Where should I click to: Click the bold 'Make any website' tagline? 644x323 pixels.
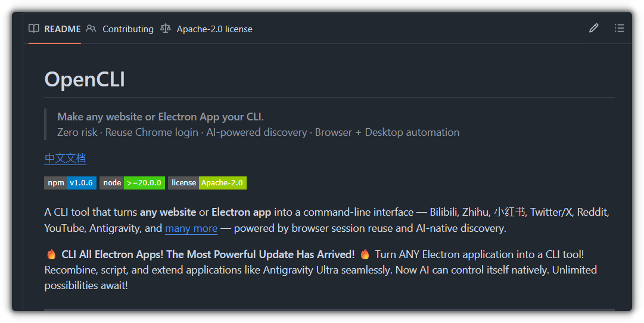click(x=160, y=117)
